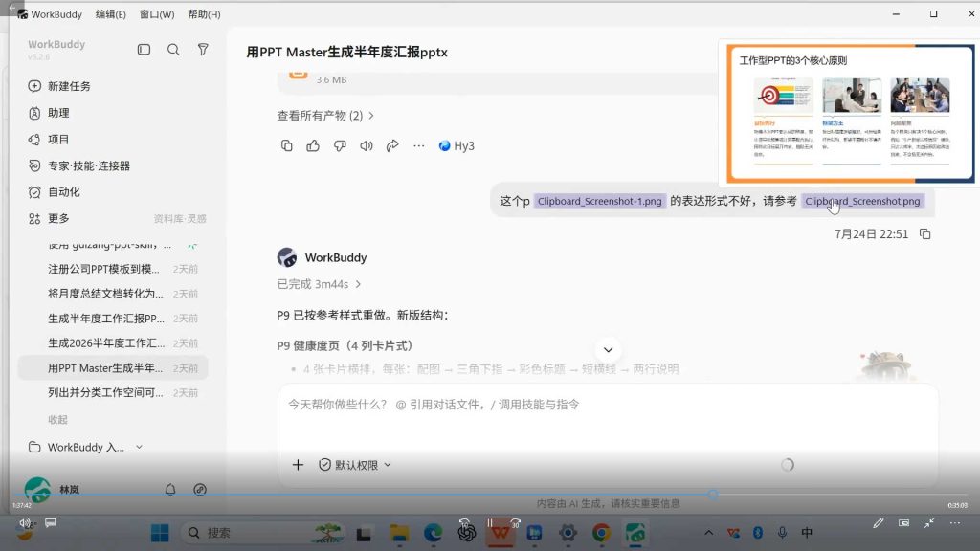
Task: Open File Explorer from taskbar
Action: pyautogui.click(x=399, y=533)
